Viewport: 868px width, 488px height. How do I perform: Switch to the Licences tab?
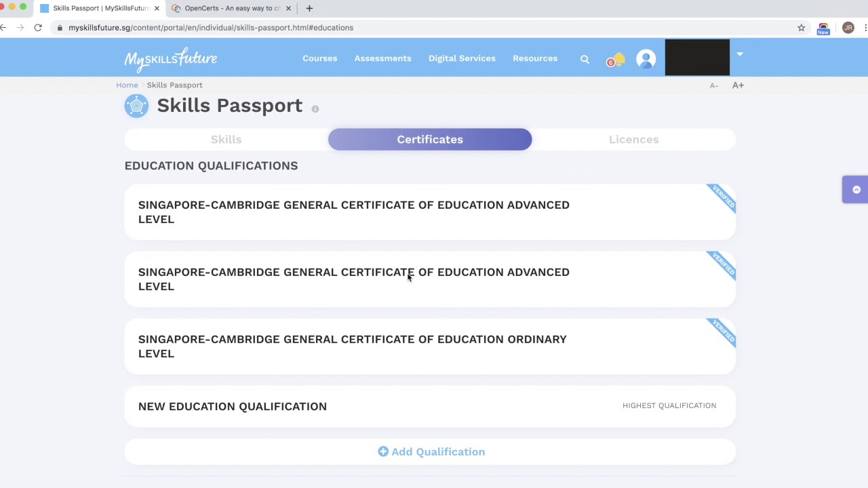pos(633,140)
